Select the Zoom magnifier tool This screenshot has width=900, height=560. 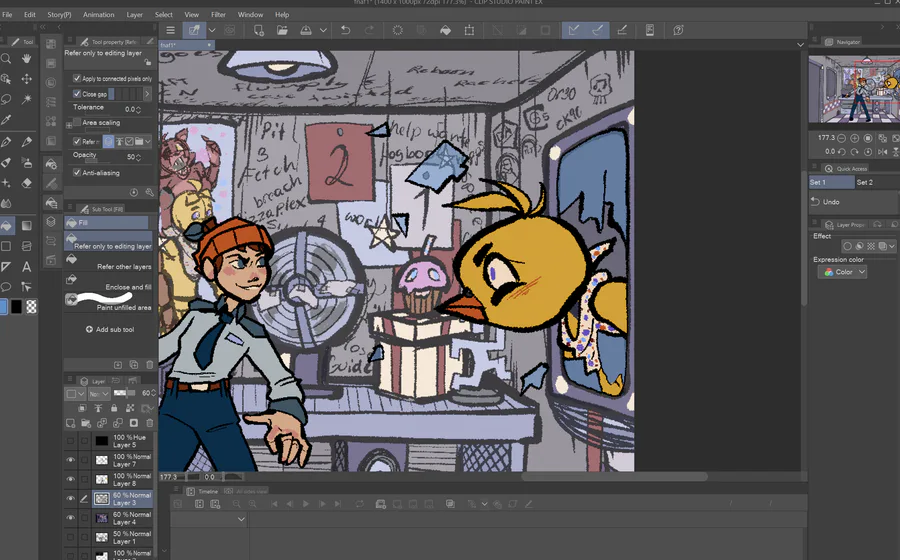[x=6, y=59]
